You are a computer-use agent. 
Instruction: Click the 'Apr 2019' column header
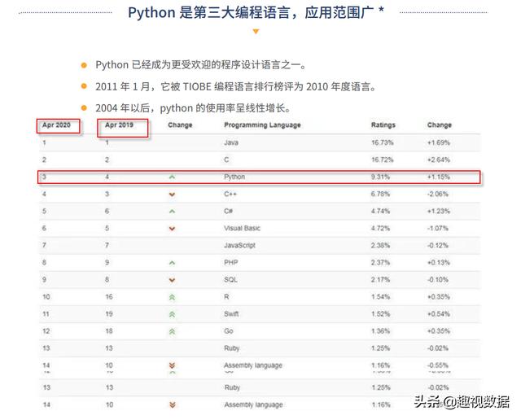click(119, 125)
